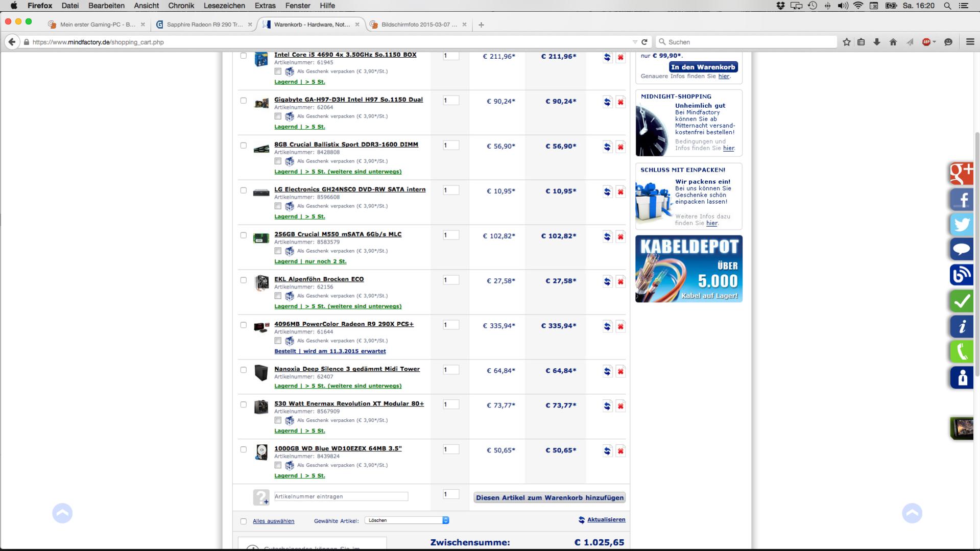Open the info side button
This screenshot has height=551, width=980.
click(962, 327)
